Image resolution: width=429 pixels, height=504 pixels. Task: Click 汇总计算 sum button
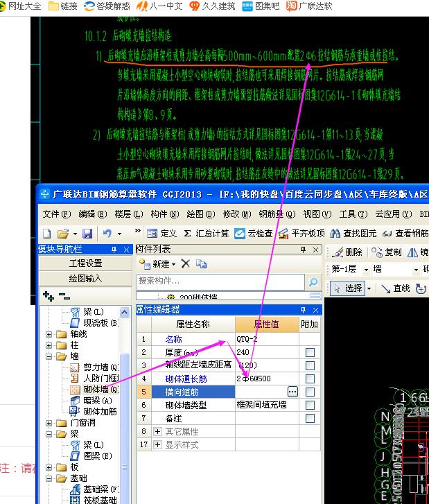[x=207, y=234]
